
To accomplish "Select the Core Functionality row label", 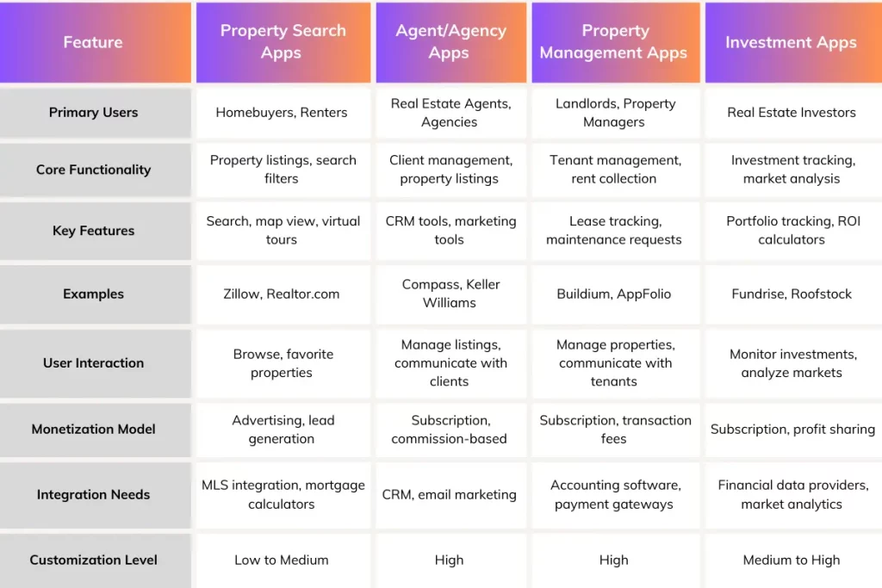I will [93, 170].
